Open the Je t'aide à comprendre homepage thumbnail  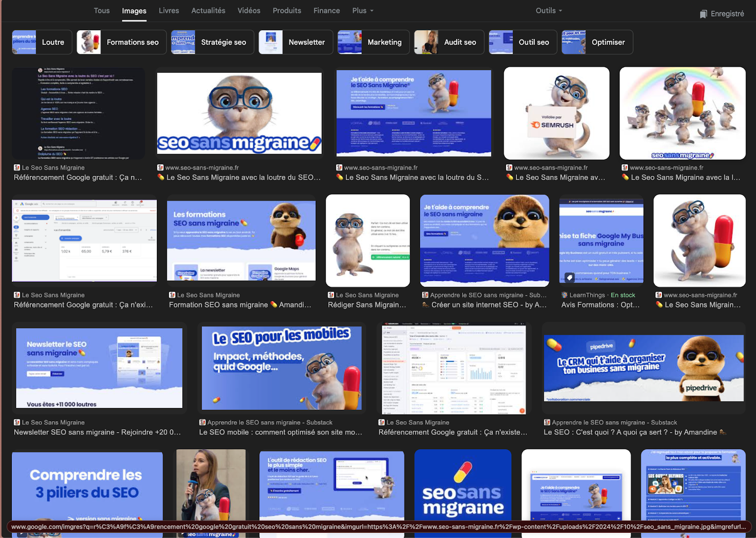click(x=413, y=113)
